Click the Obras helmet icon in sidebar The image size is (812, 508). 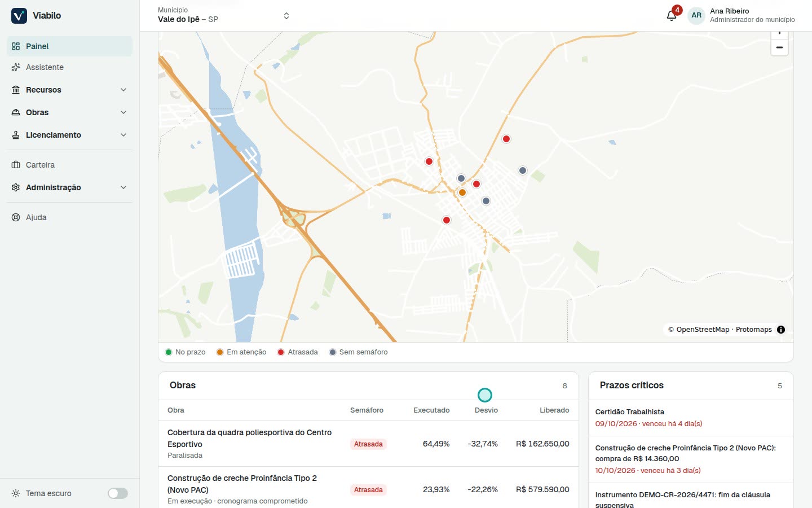point(16,112)
